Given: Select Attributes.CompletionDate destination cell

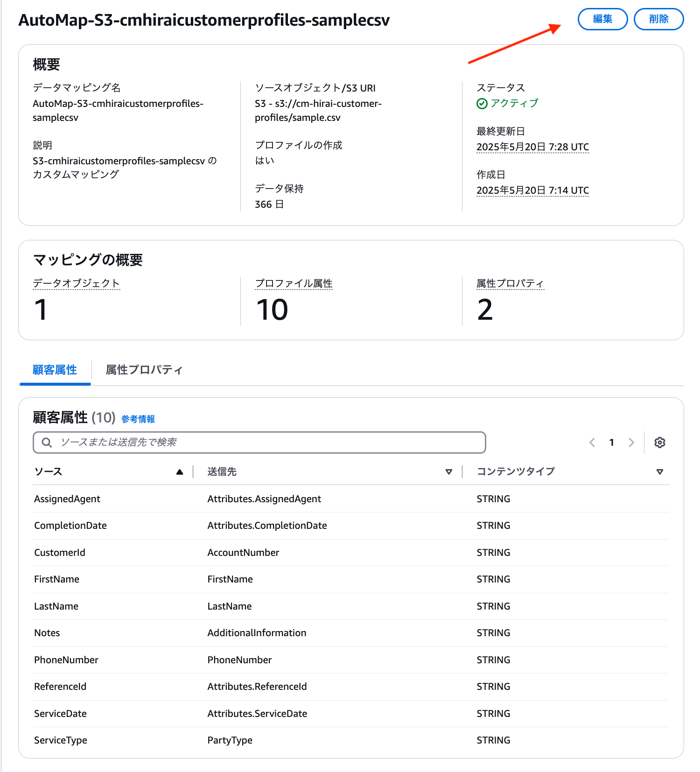Looking at the screenshot, I should (267, 526).
